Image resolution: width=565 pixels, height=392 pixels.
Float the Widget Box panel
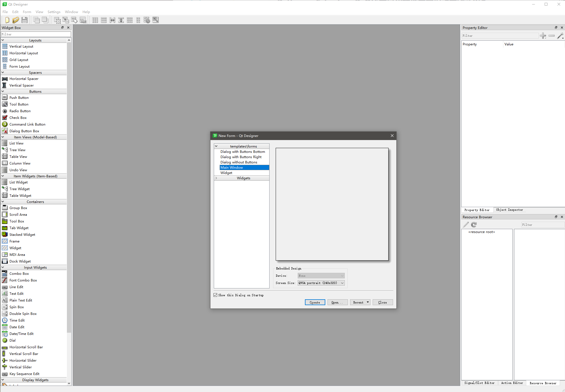click(62, 28)
